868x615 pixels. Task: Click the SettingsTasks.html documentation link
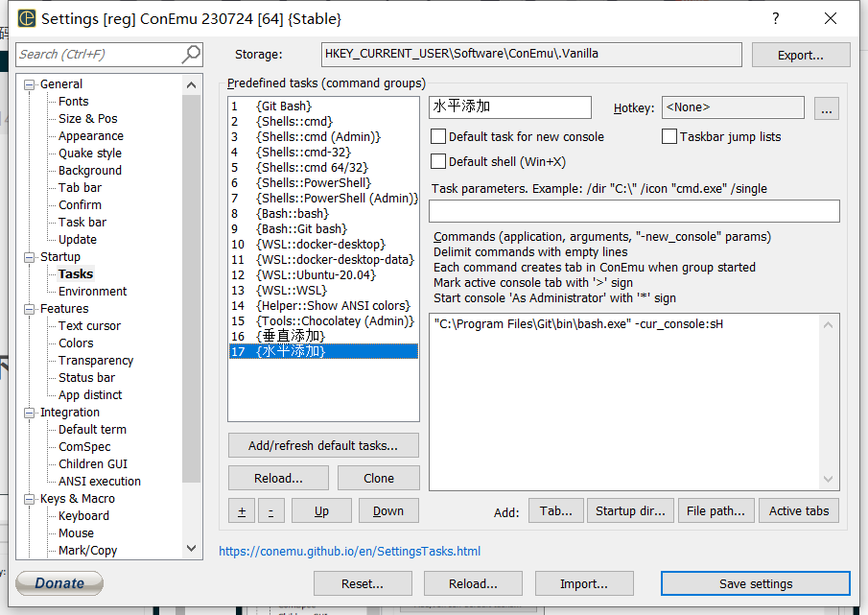(349, 551)
